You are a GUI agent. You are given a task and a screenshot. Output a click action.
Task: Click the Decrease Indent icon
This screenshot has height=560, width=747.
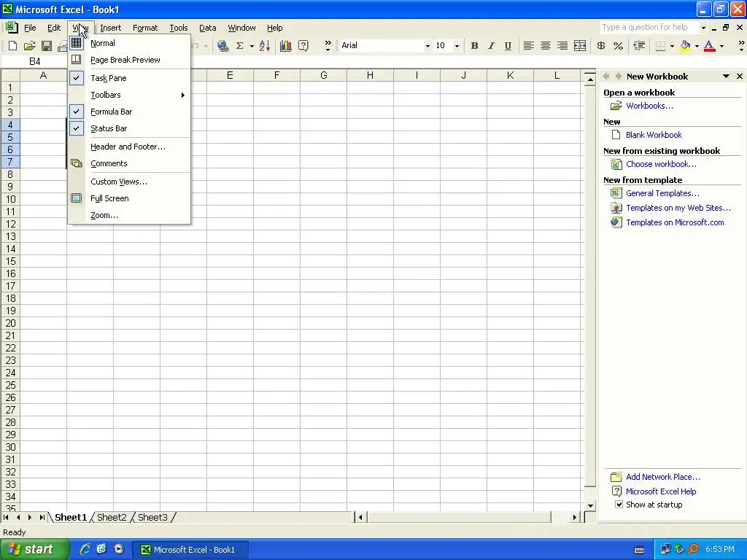point(639,46)
